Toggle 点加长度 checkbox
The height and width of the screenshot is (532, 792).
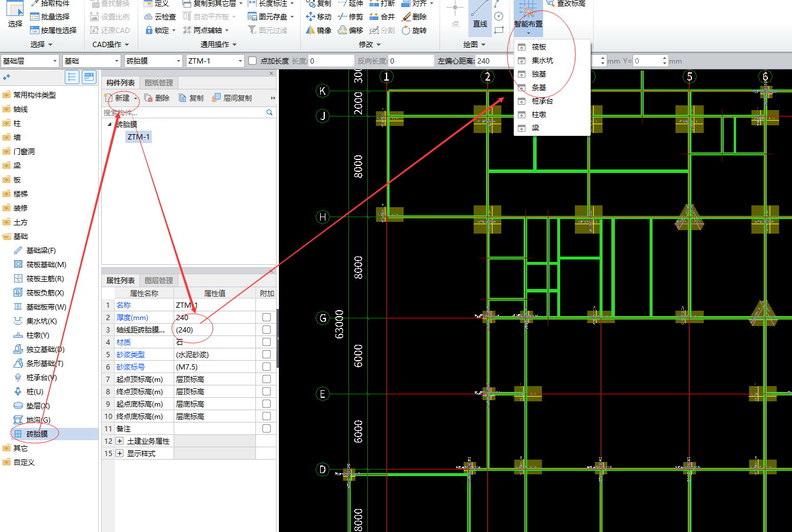[x=252, y=61]
